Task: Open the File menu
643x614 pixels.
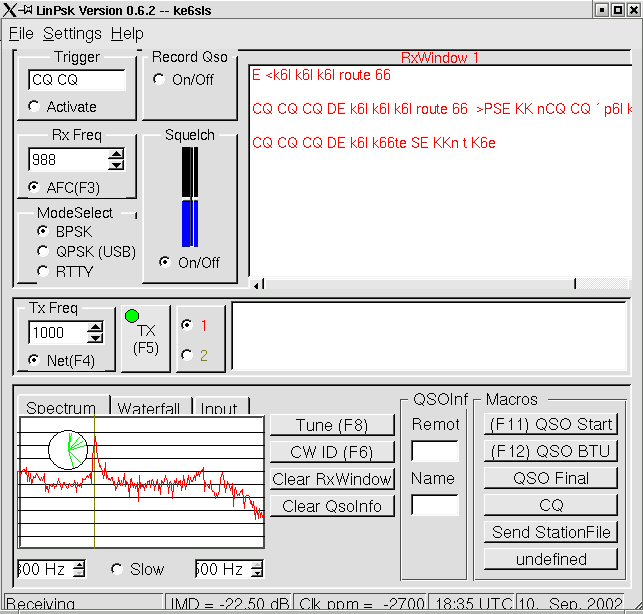Action: coord(21,34)
